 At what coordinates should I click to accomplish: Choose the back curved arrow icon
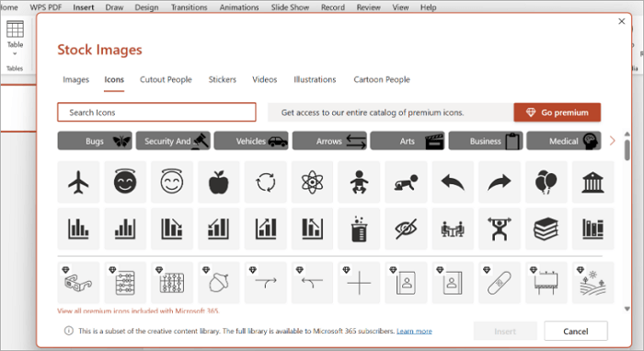pos(453,181)
